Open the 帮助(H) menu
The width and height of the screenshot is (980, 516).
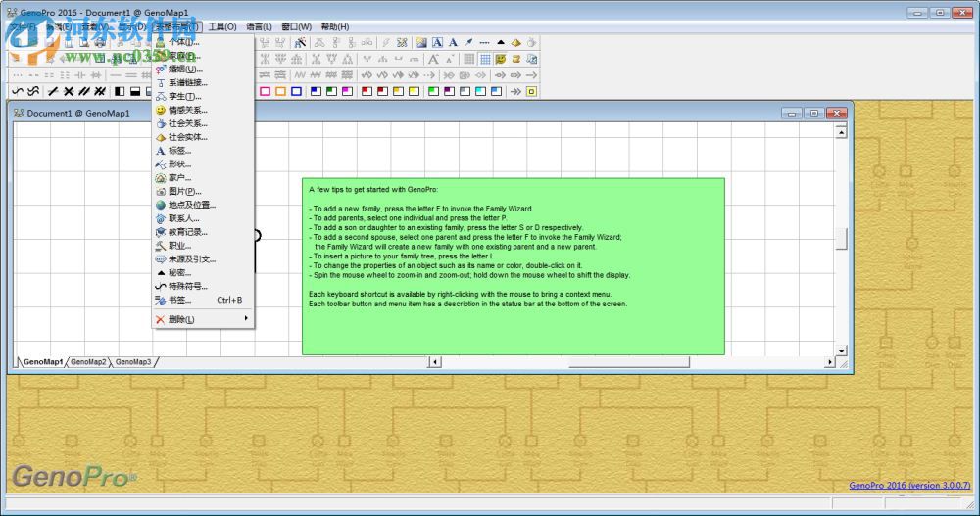click(x=335, y=26)
